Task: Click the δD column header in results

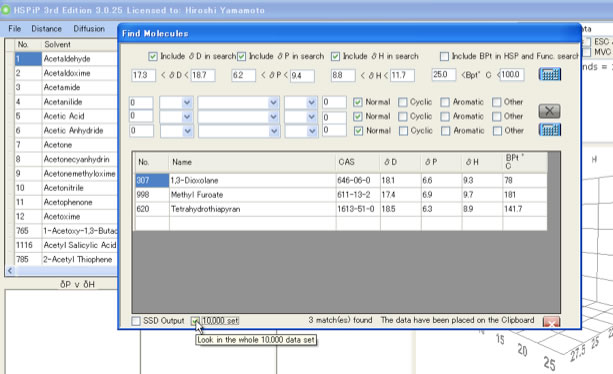Action: (x=400, y=162)
